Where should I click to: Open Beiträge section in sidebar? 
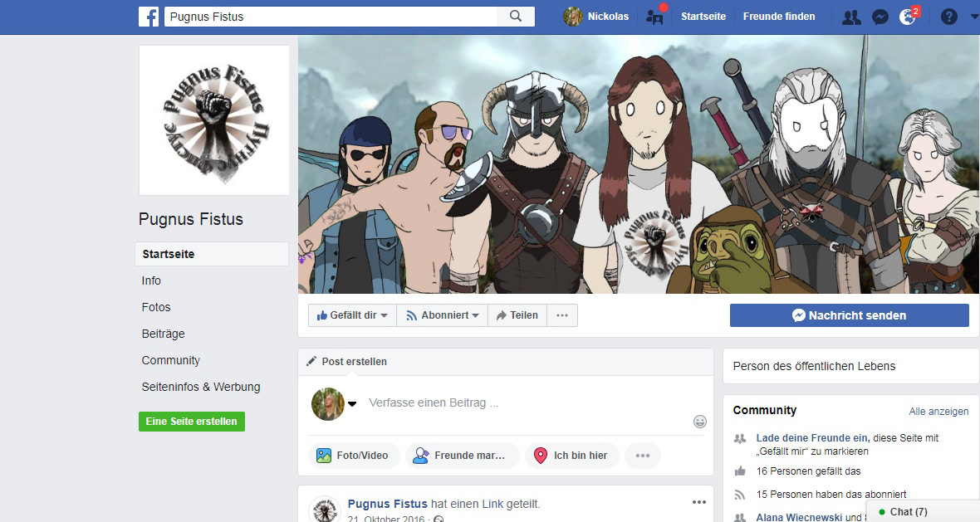click(x=163, y=334)
